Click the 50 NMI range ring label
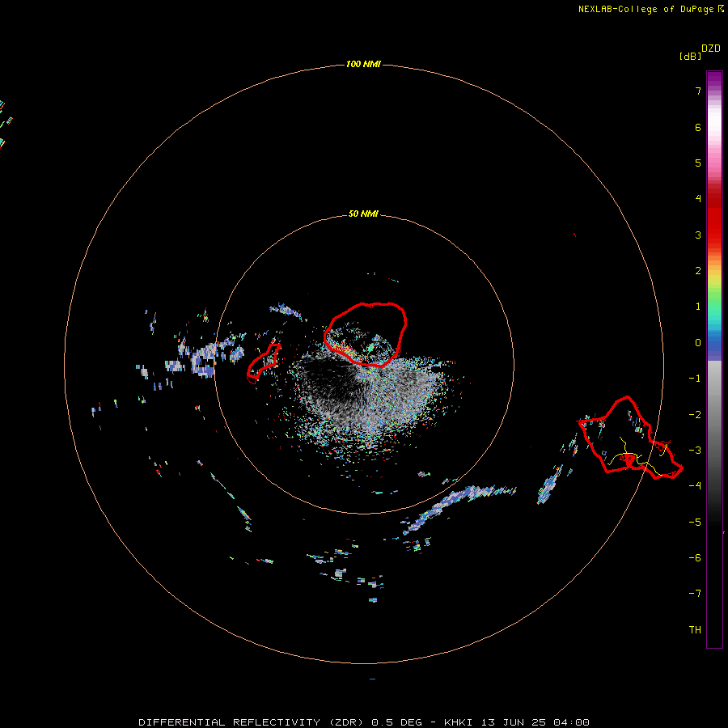Screen dimensions: 728x728 (363, 214)
